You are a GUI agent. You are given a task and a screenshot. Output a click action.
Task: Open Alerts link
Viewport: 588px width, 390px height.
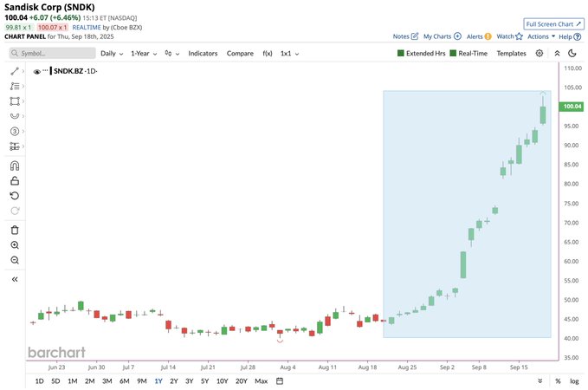(x=479, y=36)
